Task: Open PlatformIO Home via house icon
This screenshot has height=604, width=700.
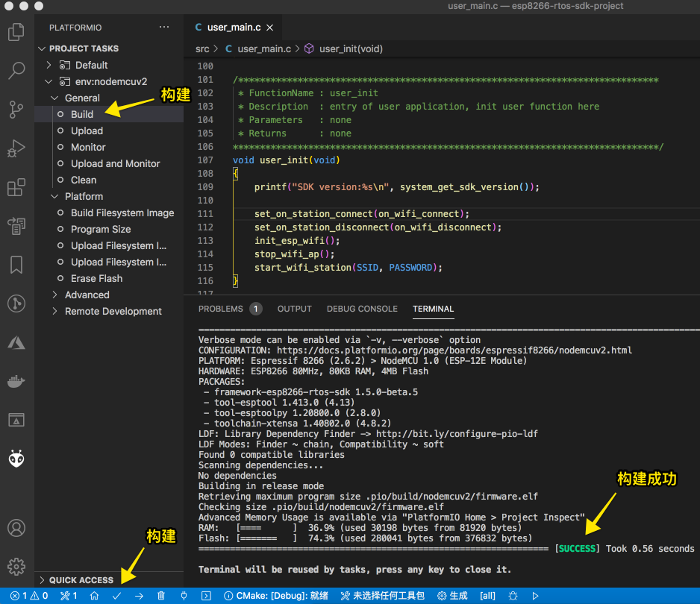Action: tap(94, 596)
